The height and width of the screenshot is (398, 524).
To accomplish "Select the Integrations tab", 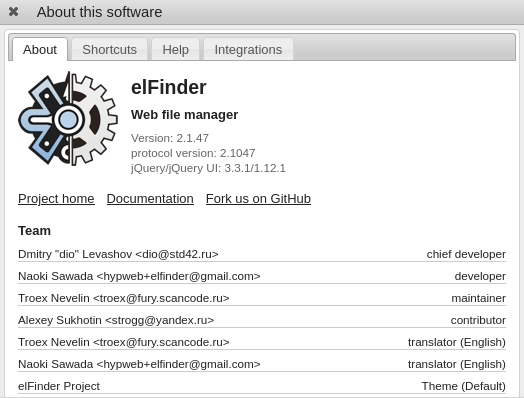I will click(x=248, y=49).
